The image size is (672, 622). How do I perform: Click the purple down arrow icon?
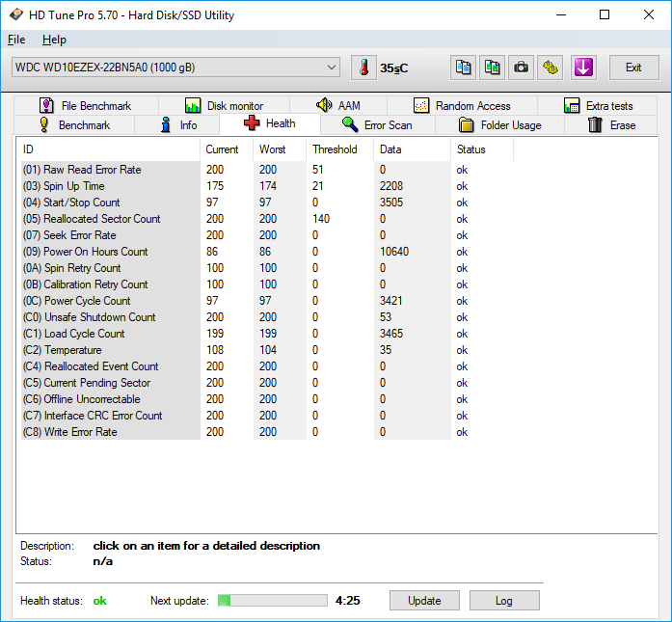click(583, 68)
